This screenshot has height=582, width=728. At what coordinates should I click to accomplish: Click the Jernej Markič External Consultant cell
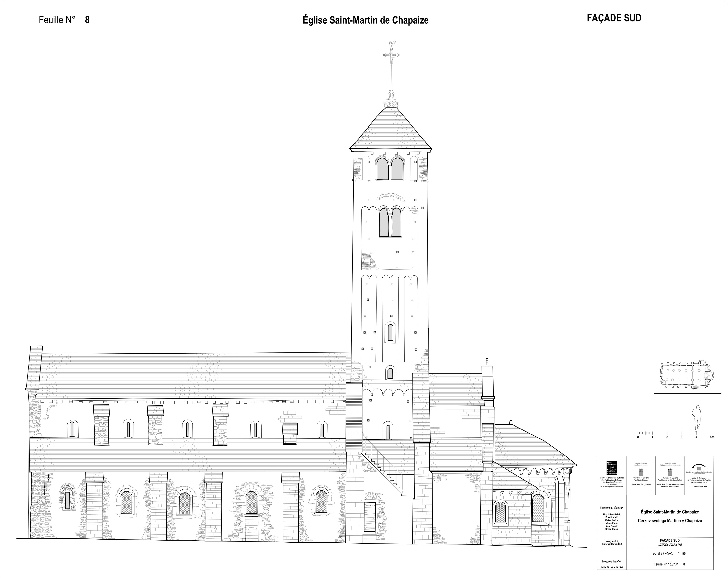612,542
